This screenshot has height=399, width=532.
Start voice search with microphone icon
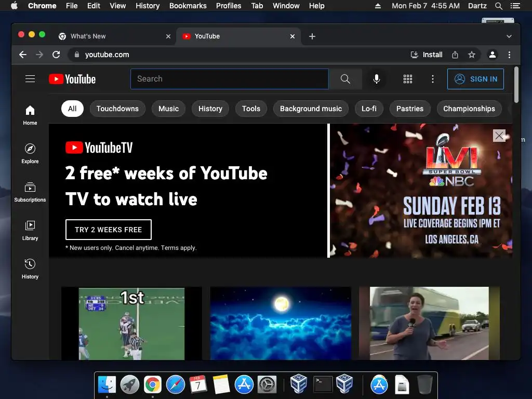pos(376,79)
